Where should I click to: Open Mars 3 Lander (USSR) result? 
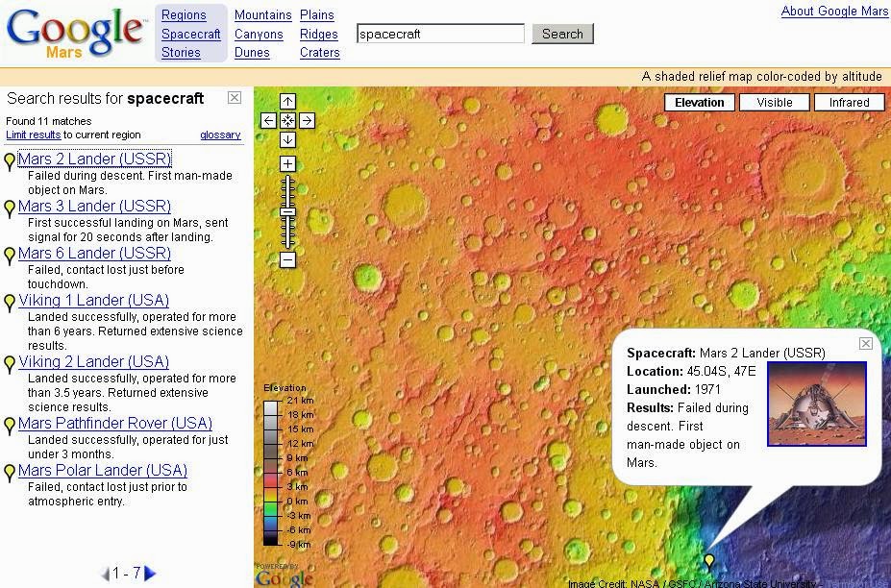94,206
